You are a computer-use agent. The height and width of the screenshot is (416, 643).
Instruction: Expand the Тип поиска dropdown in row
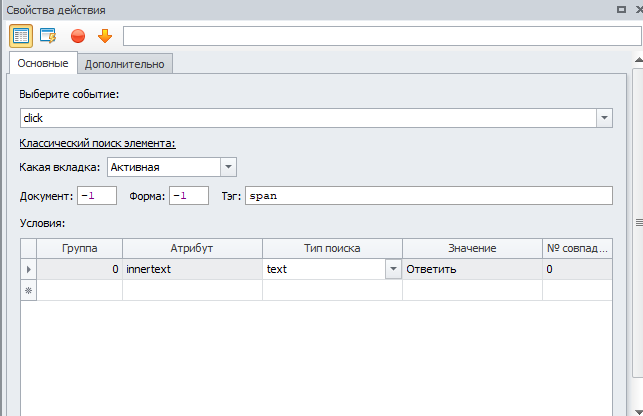[393, 269]
